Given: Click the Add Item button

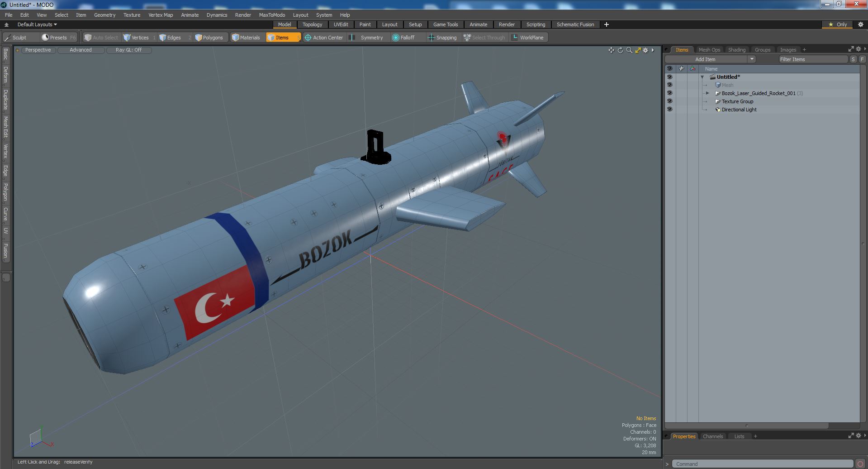Looking at the screenshot, I should click(x=705, y=59).
